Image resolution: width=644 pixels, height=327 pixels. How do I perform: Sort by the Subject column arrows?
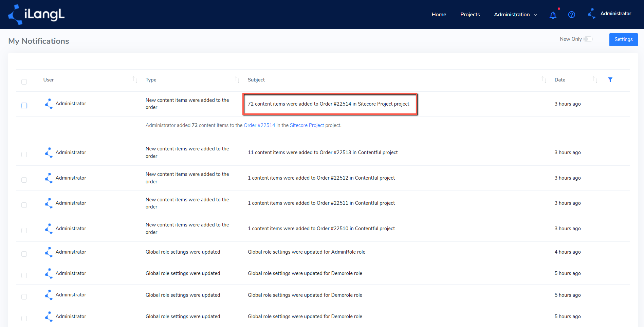coord(544,80)
